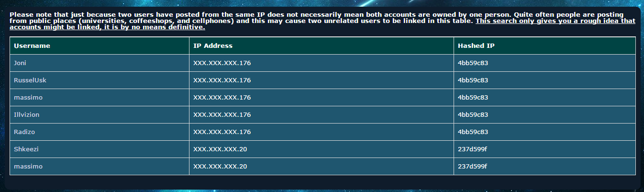This screenshot has height=192, width=644.
Task: Click the Username column header
Action: click(x=32, y=46)
